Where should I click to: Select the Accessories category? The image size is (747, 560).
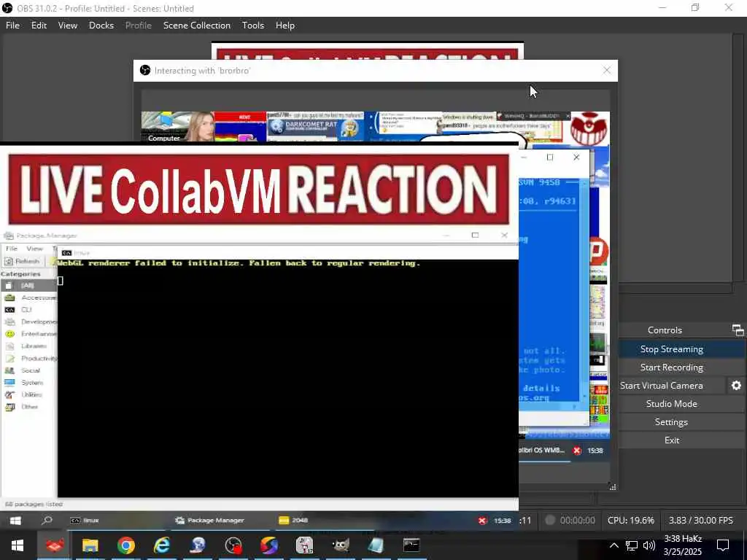(x=28, y=297)
